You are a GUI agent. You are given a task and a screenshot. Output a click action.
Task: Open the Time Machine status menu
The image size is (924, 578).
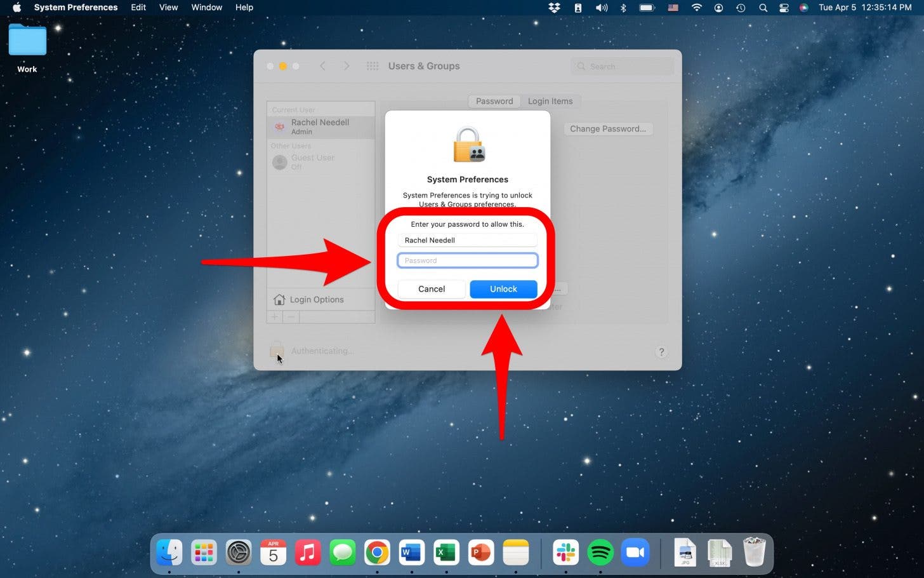tap(741, 8)
